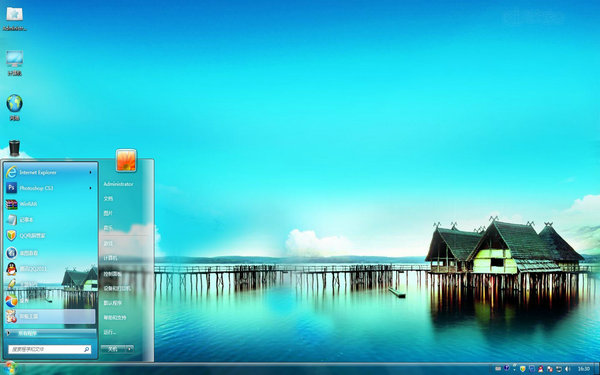Open Documents (文档) in Start menu
The width and height of the screenshot is (600, 375).
coord(108,199)
